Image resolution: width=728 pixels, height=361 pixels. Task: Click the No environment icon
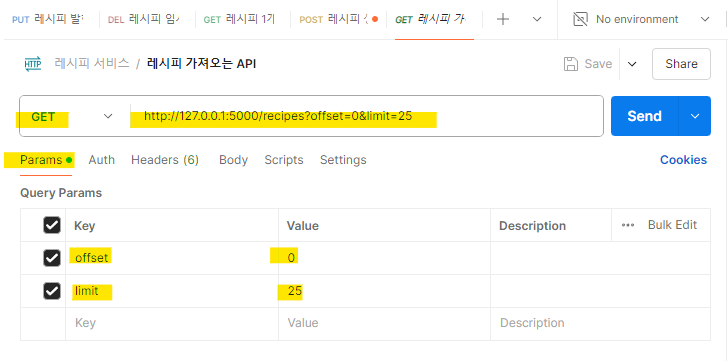click(580, 19)
